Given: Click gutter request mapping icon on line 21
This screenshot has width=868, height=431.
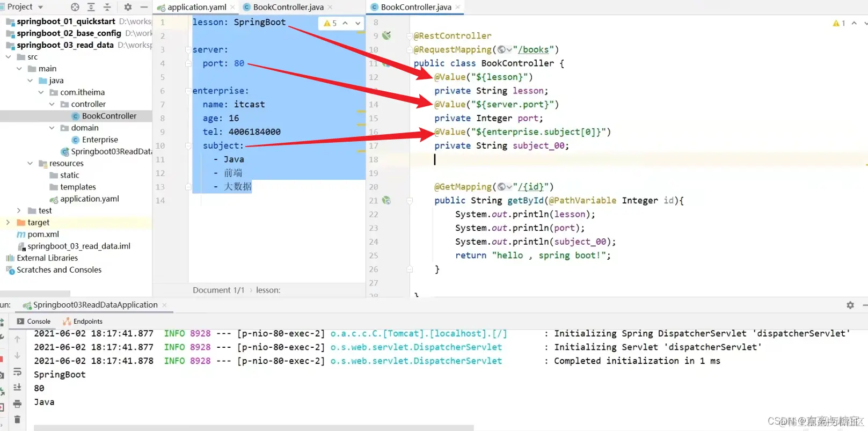Looking at the screenshot, I should [x=386, y=200].
